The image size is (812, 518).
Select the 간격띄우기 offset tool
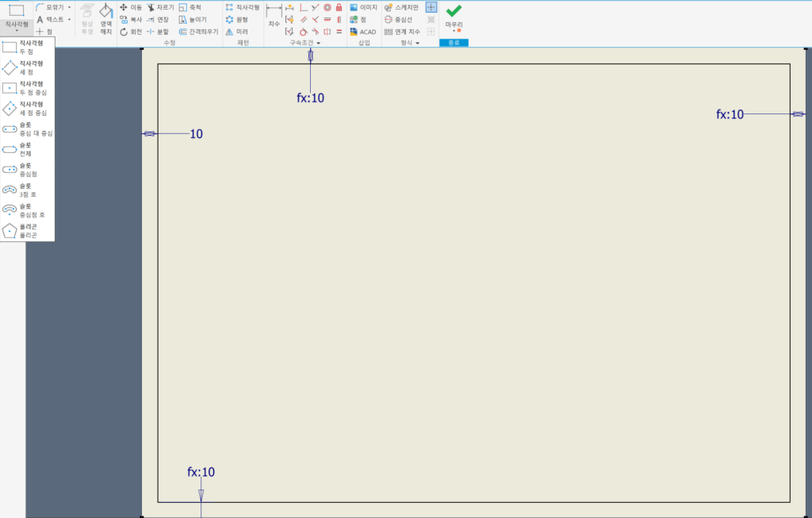(198, 32)
